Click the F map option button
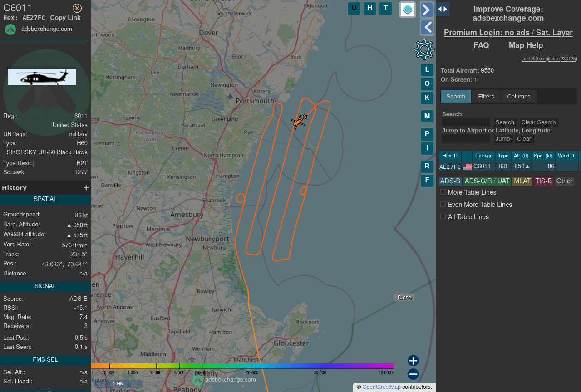Image resolution: width=581 pixels, height=392 pixels. click(427, 181)
